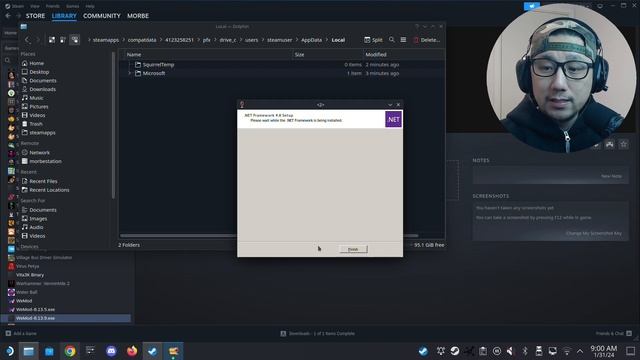Navigate to pfx in breadcrumb path
This screenshot has width=640, height=360.
tap(207, 40)
